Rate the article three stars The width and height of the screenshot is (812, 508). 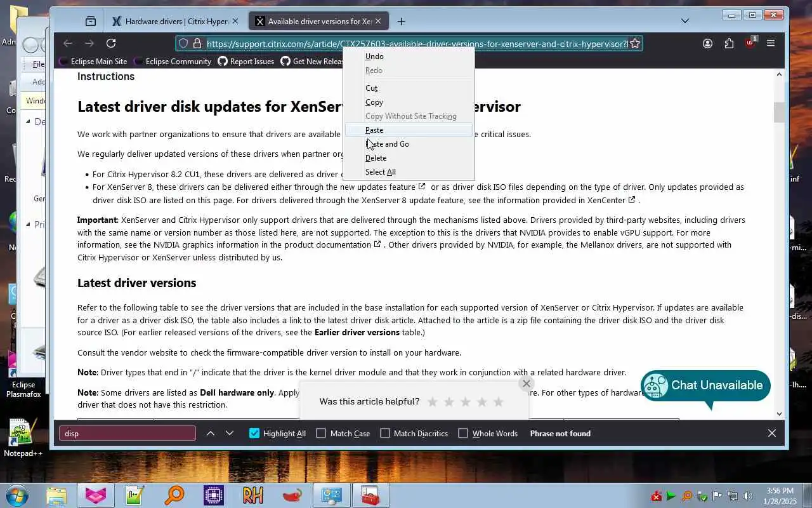click(466, 401)
